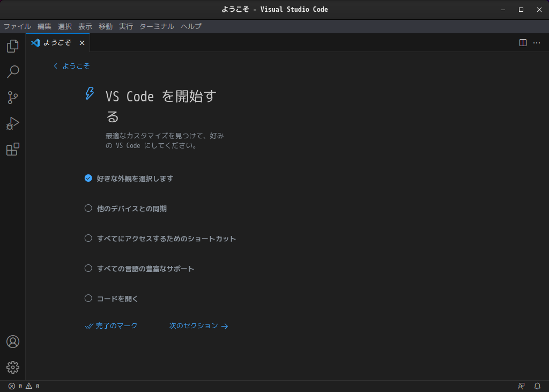Open editor More Actions ellipsis

537,43
